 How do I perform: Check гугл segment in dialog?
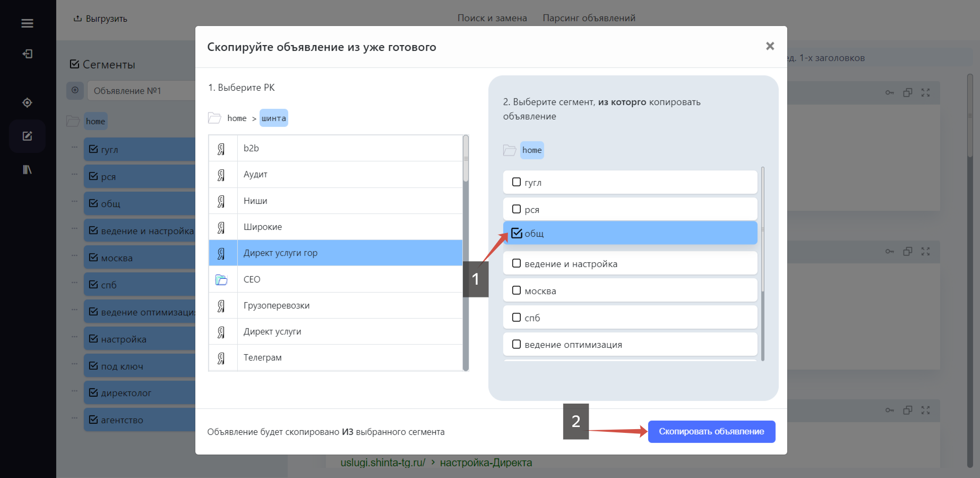pos(516,182)
